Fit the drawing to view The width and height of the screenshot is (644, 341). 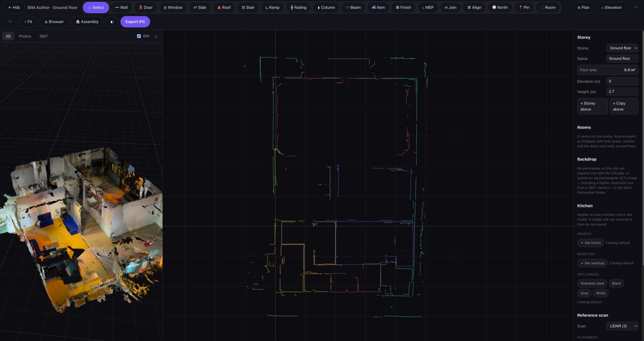[x=28, y=22]
